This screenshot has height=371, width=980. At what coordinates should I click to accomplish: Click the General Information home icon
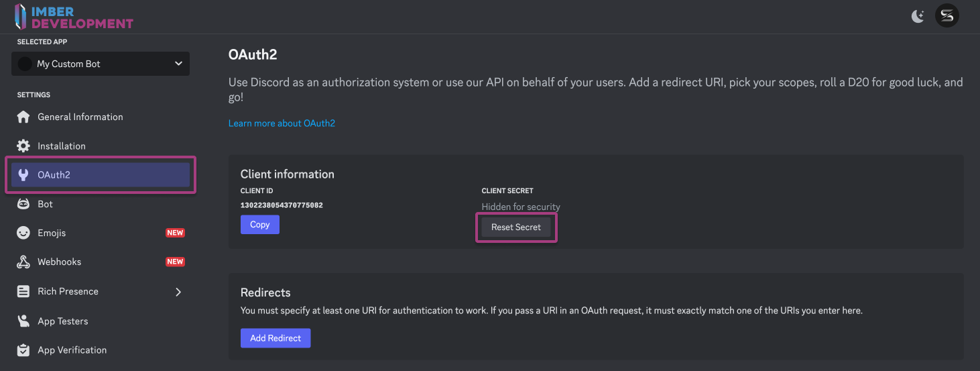[x=23, y=117]
